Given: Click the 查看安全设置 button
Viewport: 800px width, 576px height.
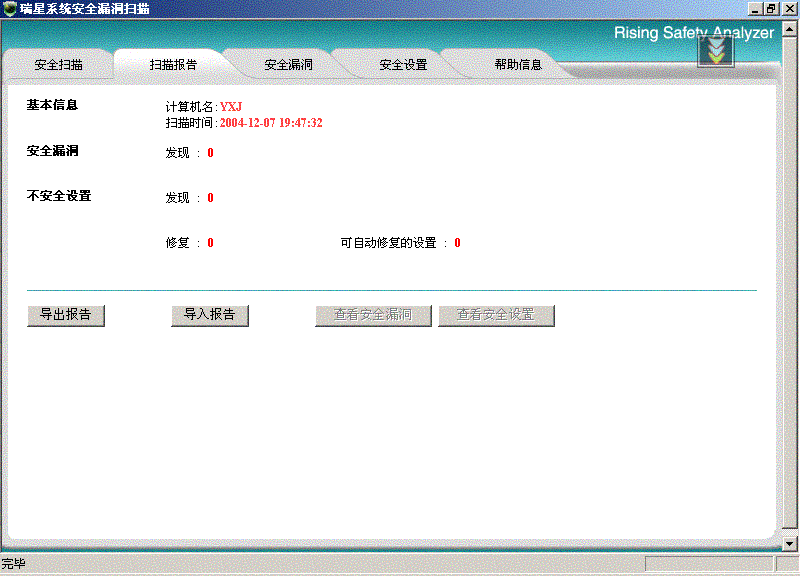Looking at the screenshot, I should (x=496, y=315).
